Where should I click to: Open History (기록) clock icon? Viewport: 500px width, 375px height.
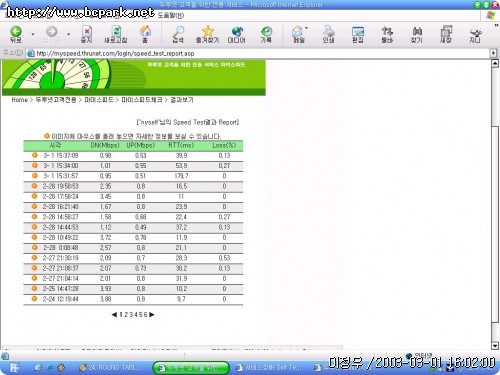pyautogui.click(x=266, y=34)
